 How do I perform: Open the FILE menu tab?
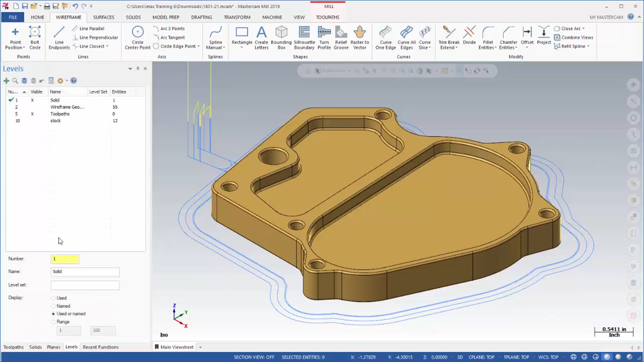click(13, 17)
